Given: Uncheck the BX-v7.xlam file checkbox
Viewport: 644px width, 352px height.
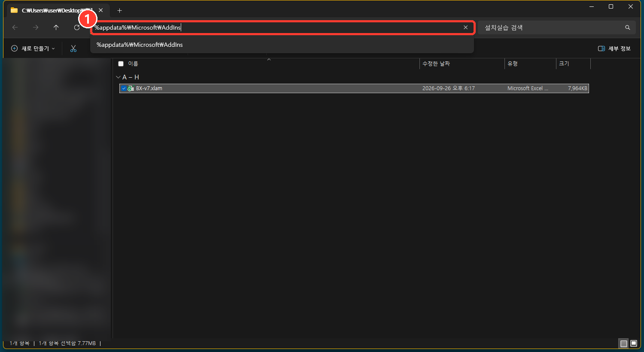Looking at the screenshot, I should [x=124, y=88].
